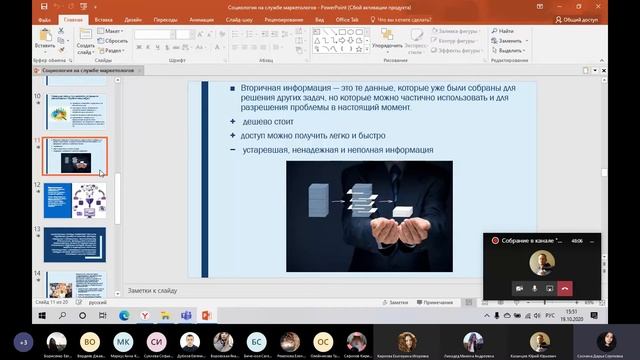640x360 pixels.
Task: Select slide 12 thumbnail
Action: (x=75, y=200)
